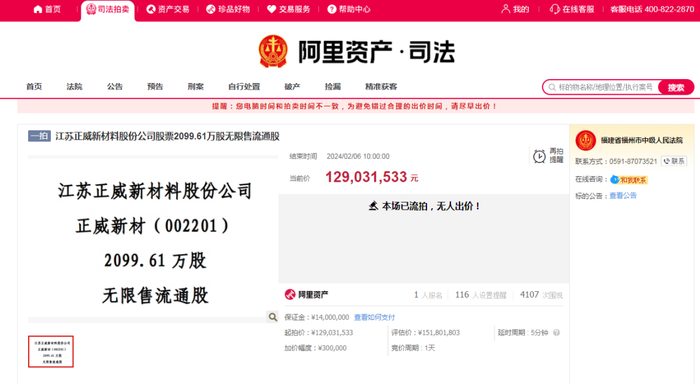Open the 破产 menu item
This screenshot has width=700, height=384.
[x=292, y=87]
